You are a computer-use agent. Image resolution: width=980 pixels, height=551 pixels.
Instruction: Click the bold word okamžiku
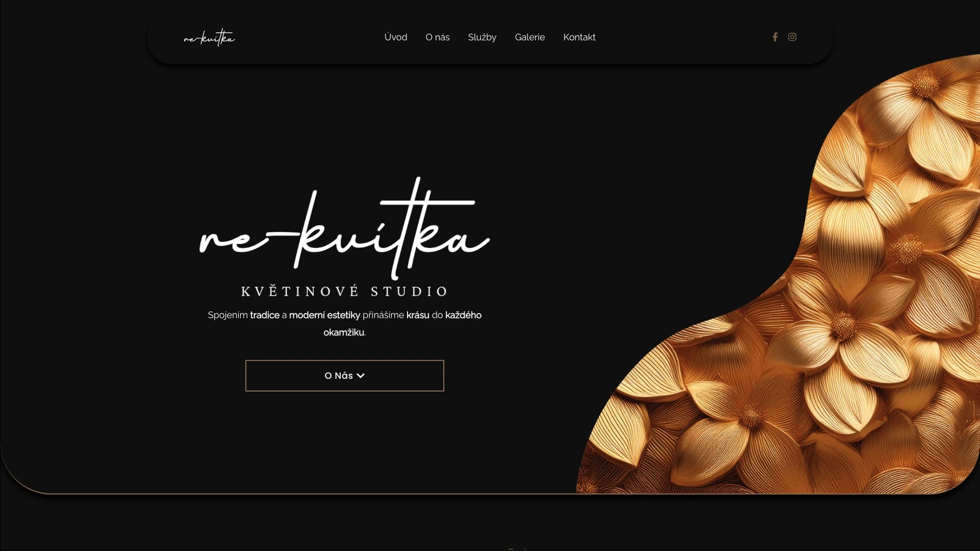tap(344, 332)
